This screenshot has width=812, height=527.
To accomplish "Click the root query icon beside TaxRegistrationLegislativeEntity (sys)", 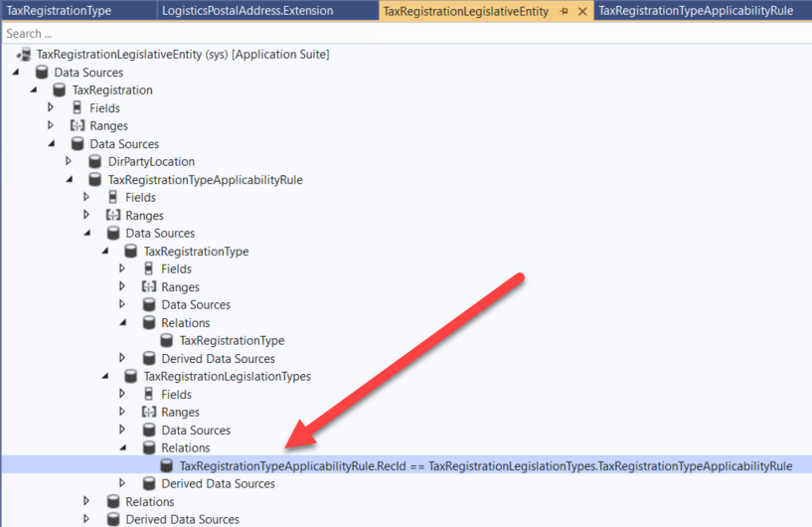I will click(24, 55).
